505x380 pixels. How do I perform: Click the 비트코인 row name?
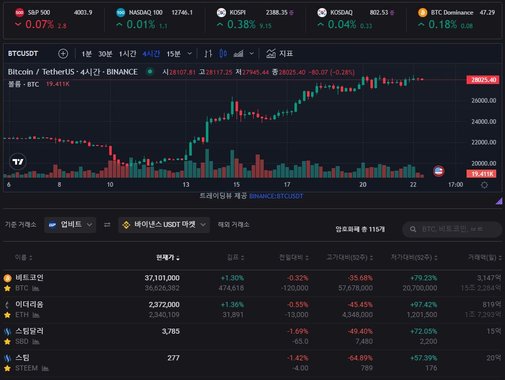point(29,278)
